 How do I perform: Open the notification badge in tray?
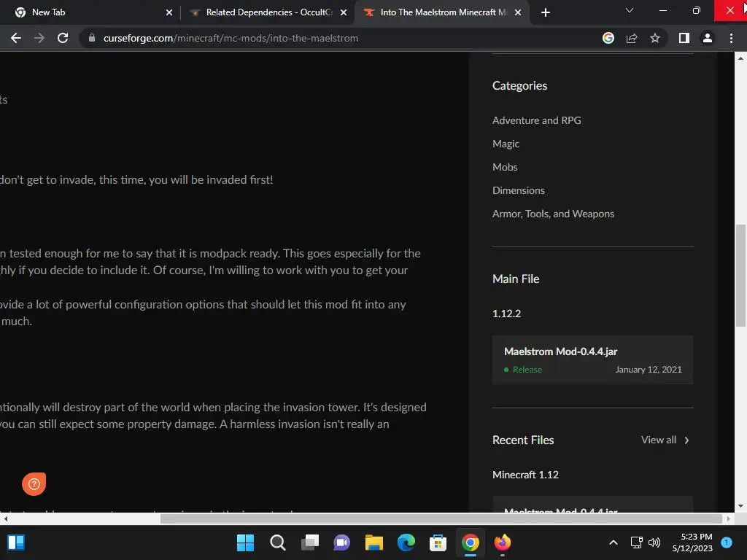[727, 542]
